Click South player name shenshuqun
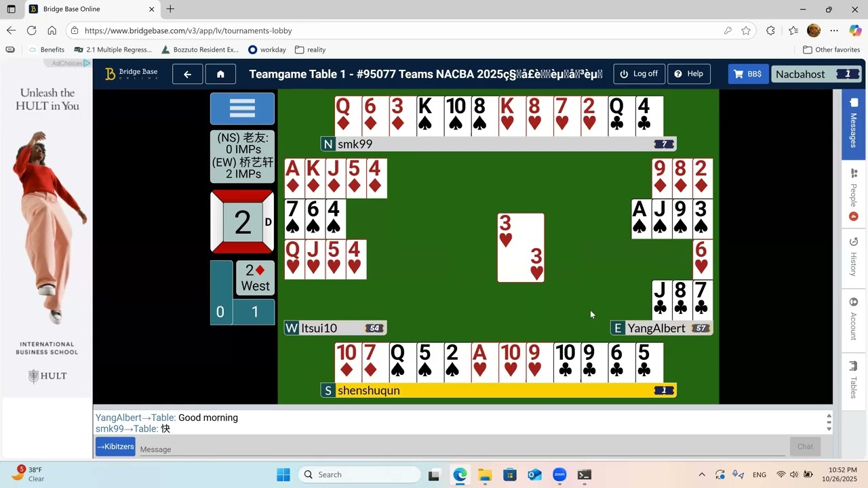This screenshot has width=868, height=488. coord(369,390)
